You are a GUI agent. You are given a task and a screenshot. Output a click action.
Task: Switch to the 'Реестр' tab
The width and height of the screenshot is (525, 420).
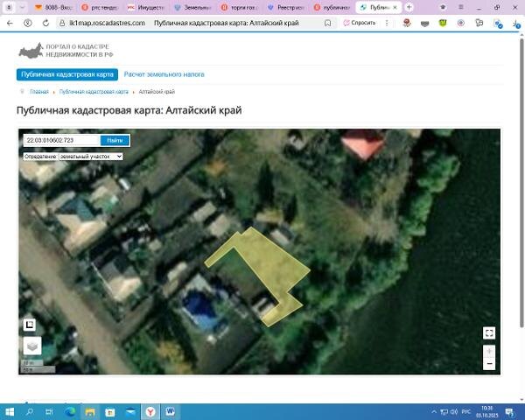pos(285,7)
